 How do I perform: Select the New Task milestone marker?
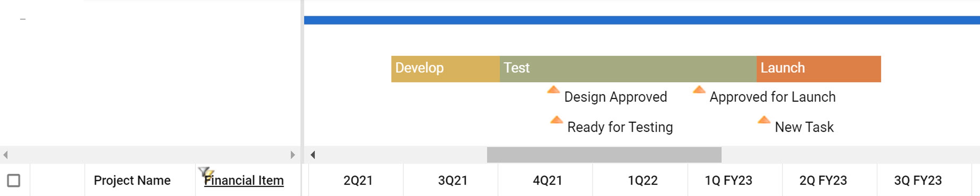click(x=764, y=120)
